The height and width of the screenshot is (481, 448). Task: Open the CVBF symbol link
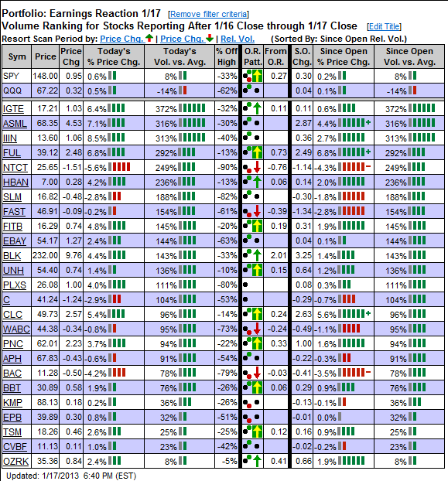[15, 447]
